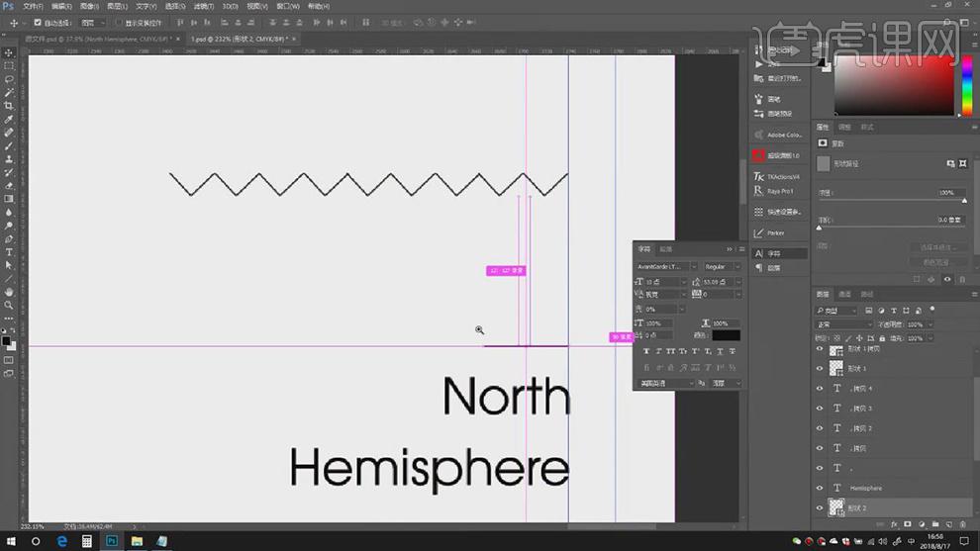This screenshot has height=551, width=980.
Task: Open Calculator from taskbar
Action: [x=86, y=541]
